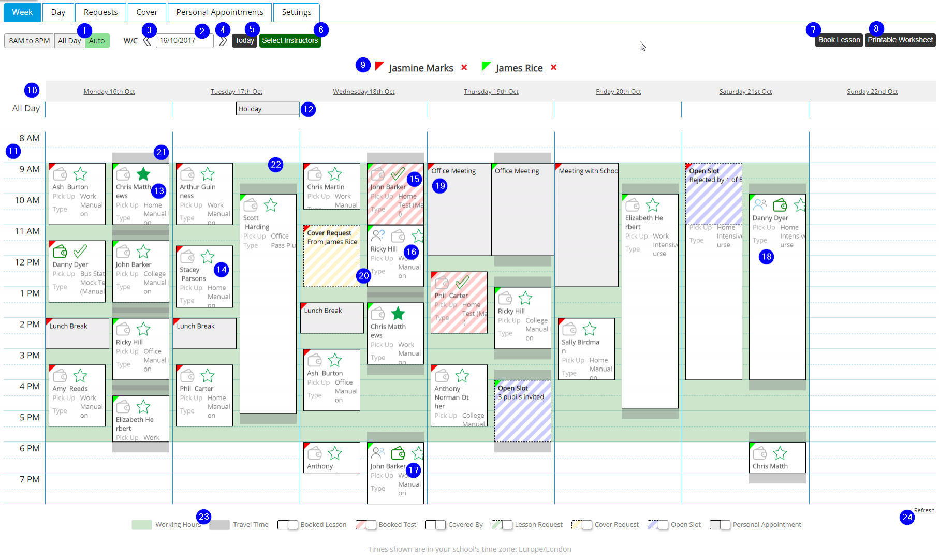Remove Jasmine Marks from view
This screenshot has height=560, width=939.
click(x=464, y=67)
